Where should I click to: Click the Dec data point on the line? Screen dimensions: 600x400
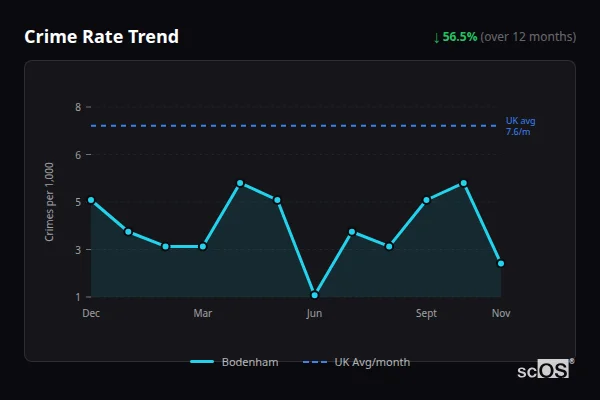pos(91,200)
